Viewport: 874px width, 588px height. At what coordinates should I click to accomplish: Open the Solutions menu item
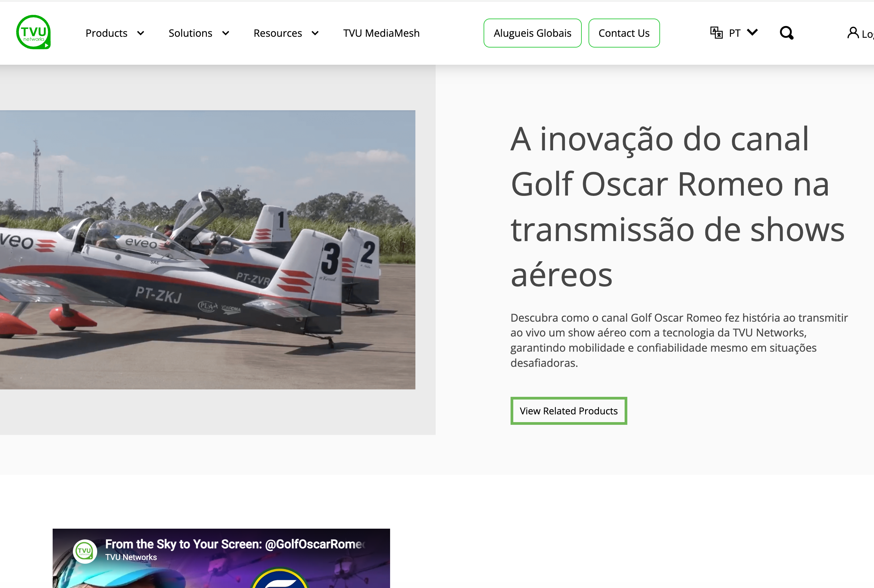pyautogui.click(x=190, y=33)
